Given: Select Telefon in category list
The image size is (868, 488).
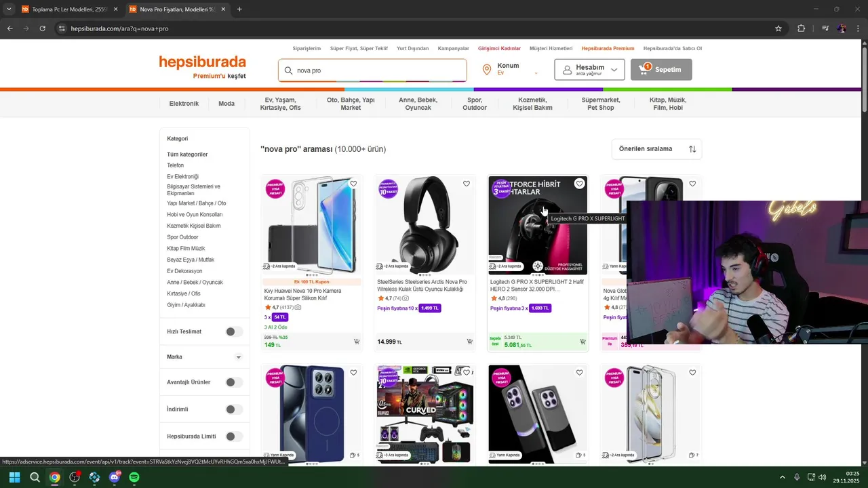Looking at the screenshot, I should 176,165.
